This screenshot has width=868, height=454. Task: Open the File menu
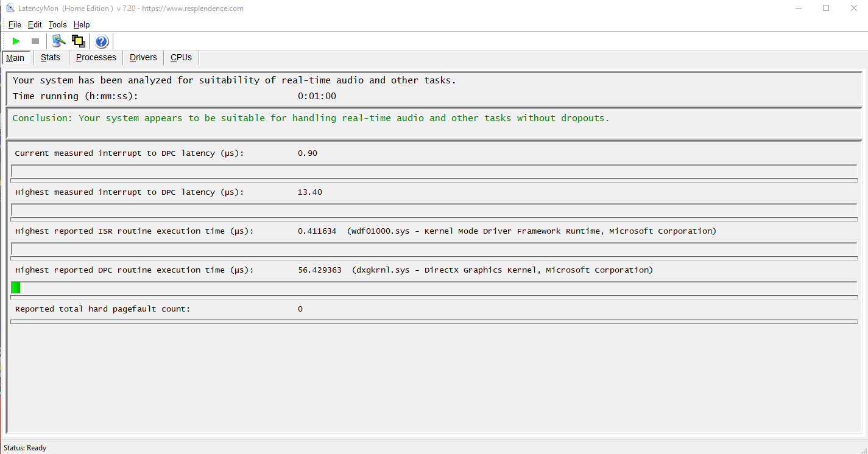point(15,25)
